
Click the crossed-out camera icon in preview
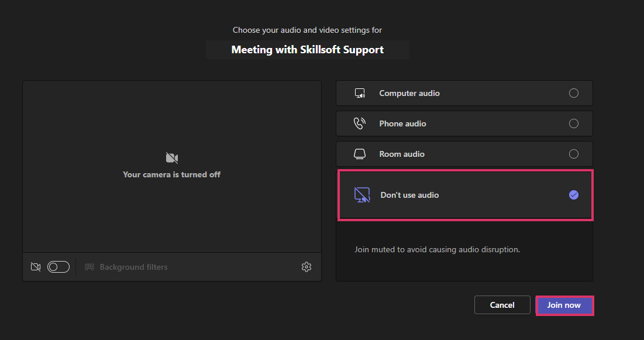(171, 157)
